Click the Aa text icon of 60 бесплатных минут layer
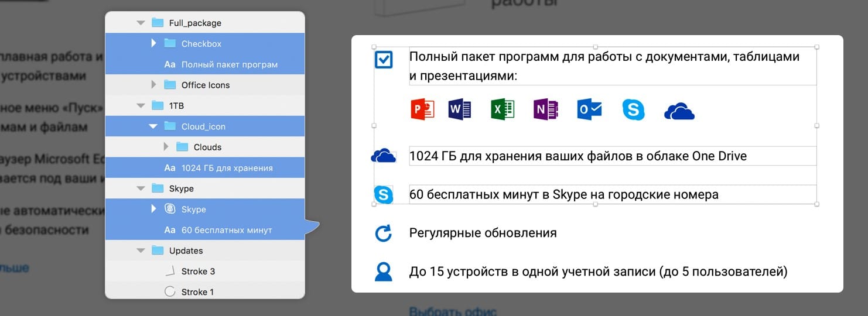 [x=170, y=230]
